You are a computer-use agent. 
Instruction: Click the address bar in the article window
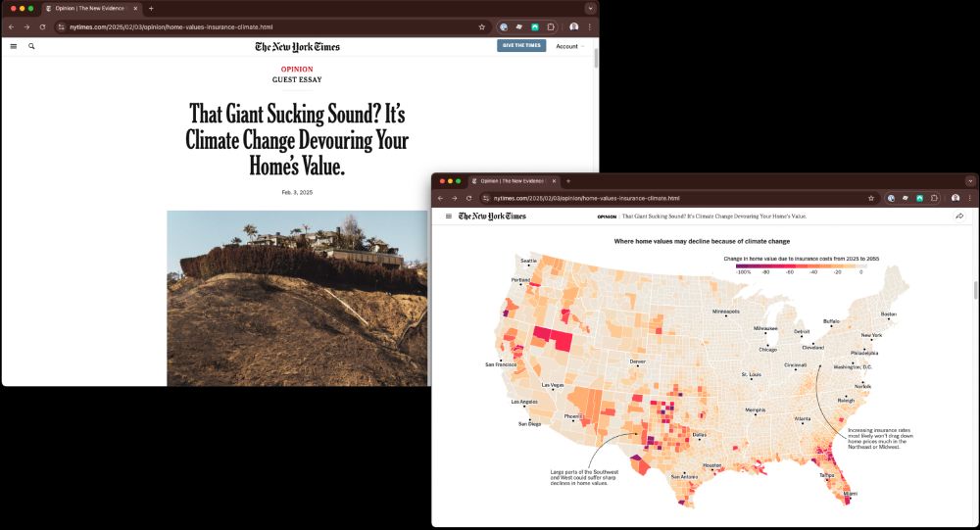(x=271, y=26)
